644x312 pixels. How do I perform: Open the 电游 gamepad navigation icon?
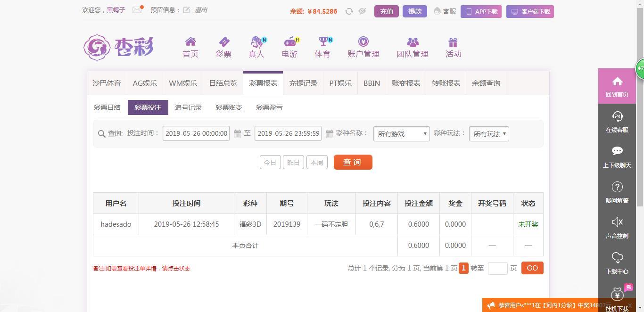point(289,42)
